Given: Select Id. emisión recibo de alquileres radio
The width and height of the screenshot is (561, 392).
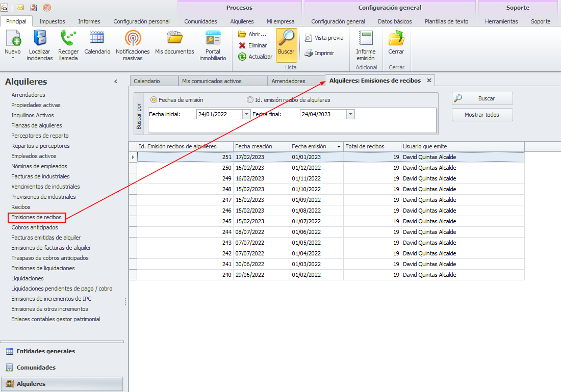Looking at the screenshot, I should tap(250, 100).
